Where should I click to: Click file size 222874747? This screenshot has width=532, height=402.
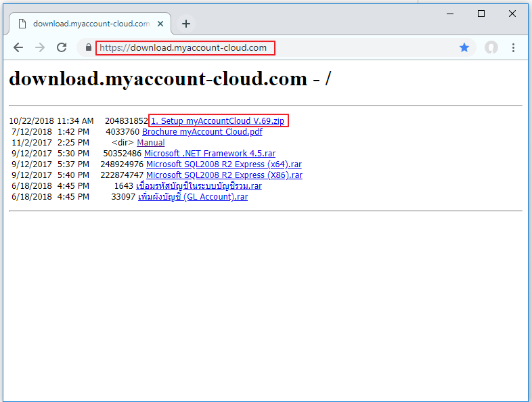click(122, 175)
